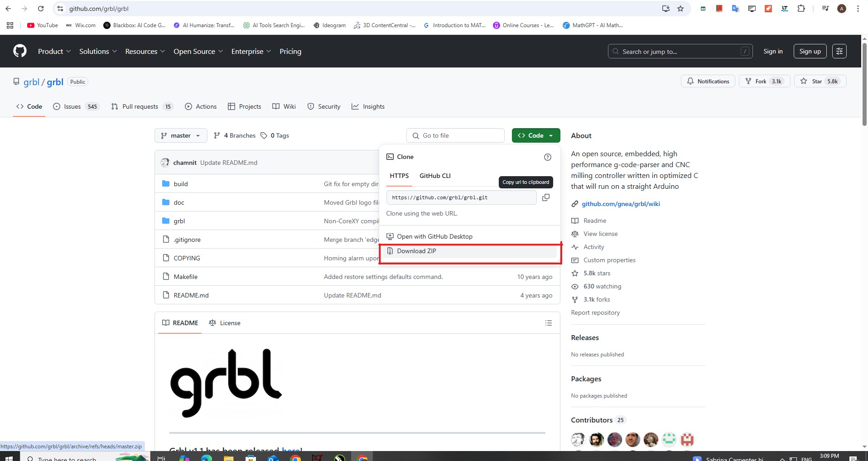868x461 pixels.
Task: Open the chamnit author link
Action: tap(185, 163)
